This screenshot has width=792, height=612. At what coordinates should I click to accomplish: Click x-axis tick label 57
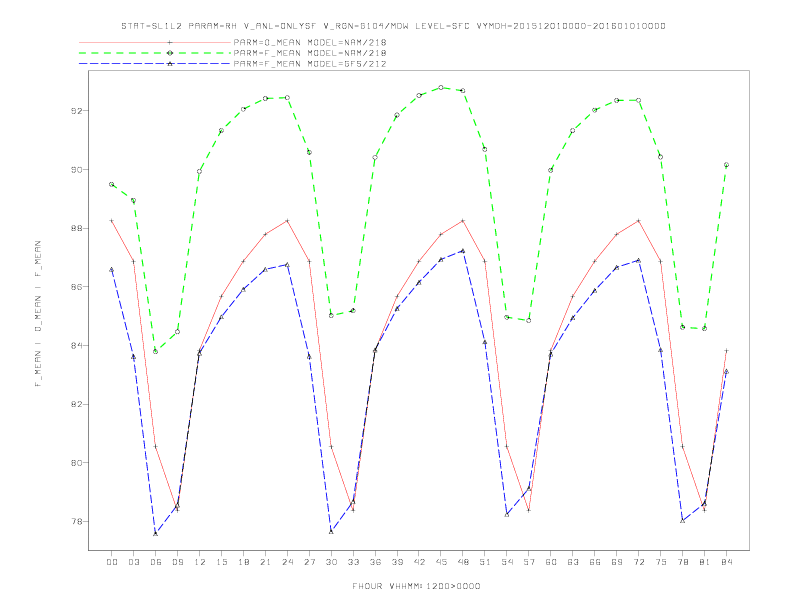(x=529, y=562)
